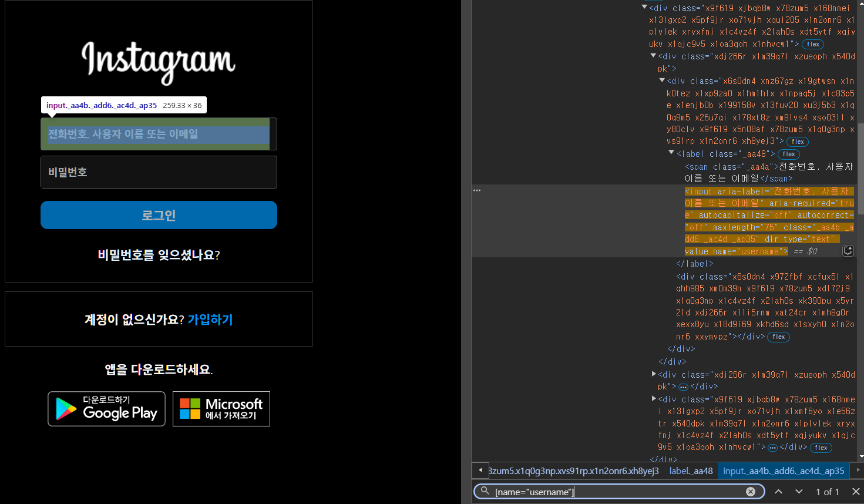Screen dimensions: 864x504
Task: Select the highlighted input aria-label element line
Action: click(769, 221)
